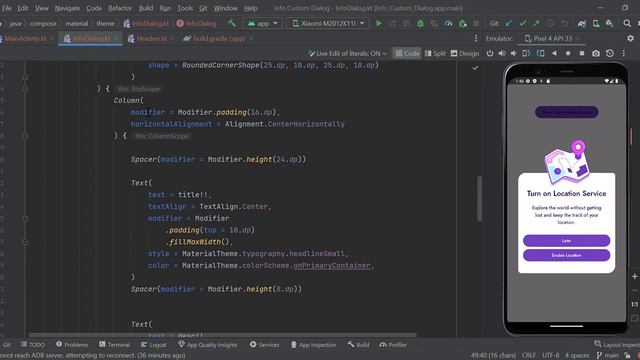
Task: Open the Logcat tool window
Action: (153, 344)
